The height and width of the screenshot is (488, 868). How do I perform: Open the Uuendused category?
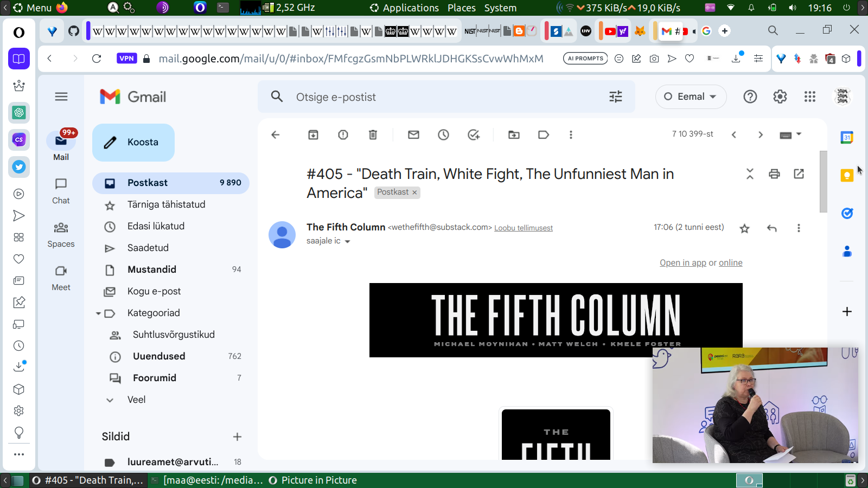pos(171,356)
